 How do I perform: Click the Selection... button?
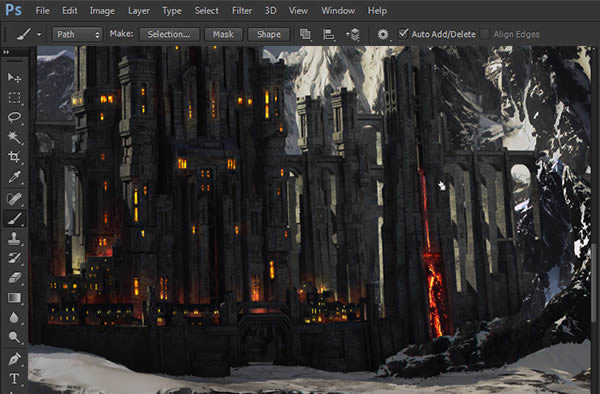point(169,34)
